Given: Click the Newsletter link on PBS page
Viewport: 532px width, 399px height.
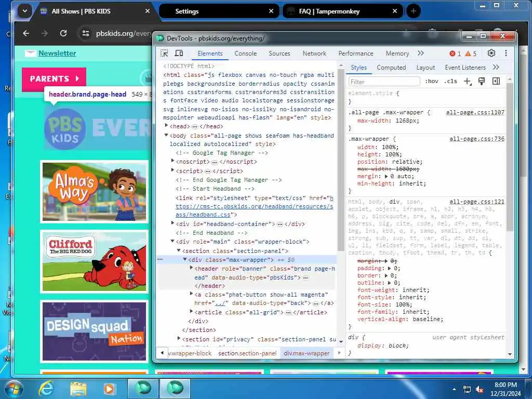Looking at the screenshot, I should 57,54.
